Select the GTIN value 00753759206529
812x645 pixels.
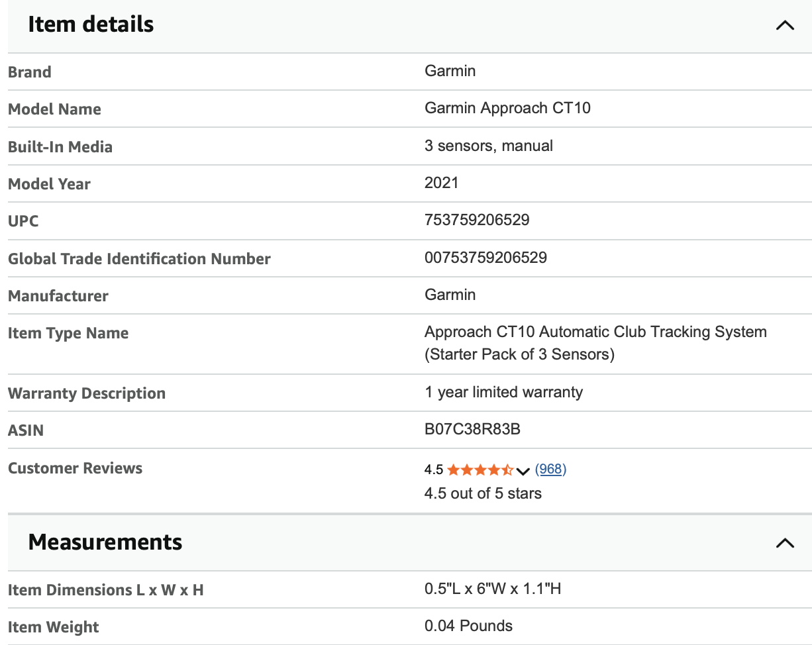click(485, 258)
